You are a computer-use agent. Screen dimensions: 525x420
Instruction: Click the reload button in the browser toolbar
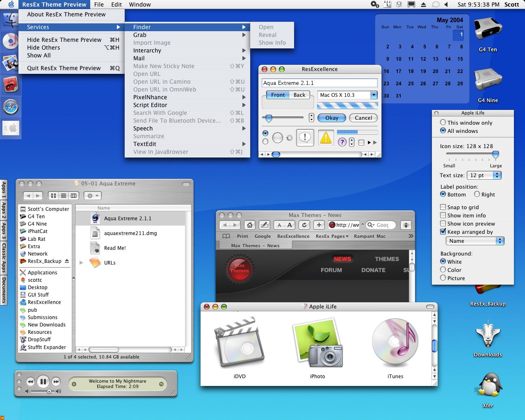pyautogui.click(x=304, y=225)
